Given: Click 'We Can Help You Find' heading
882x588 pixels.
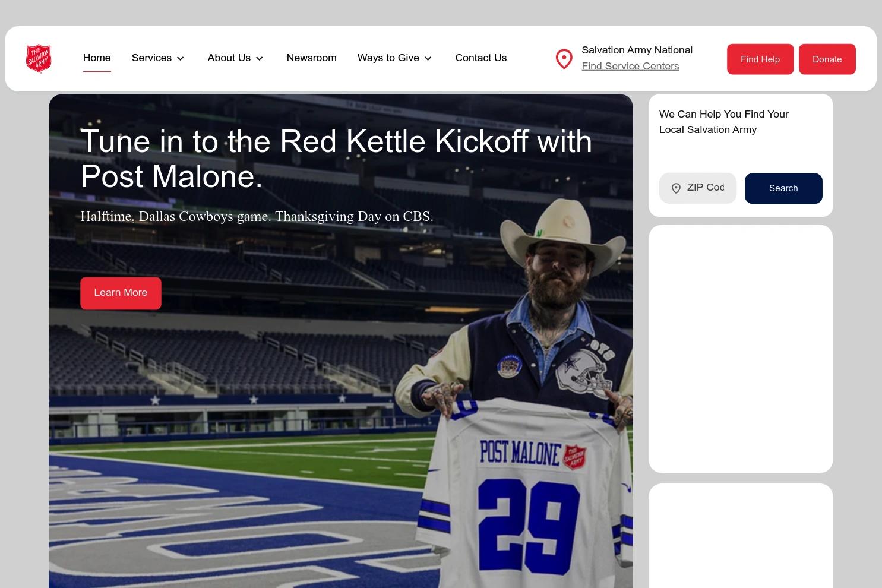Looking at the screenshot, I should point(723,122).
